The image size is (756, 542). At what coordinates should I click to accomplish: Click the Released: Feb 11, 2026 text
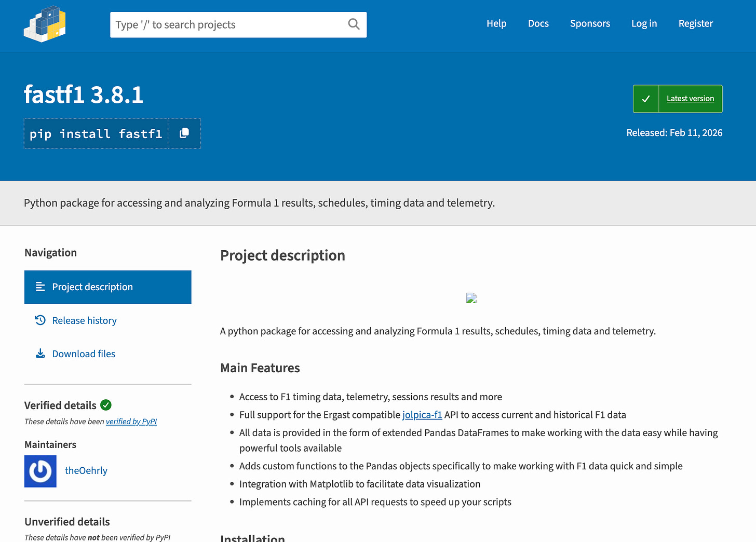point(674,133)
